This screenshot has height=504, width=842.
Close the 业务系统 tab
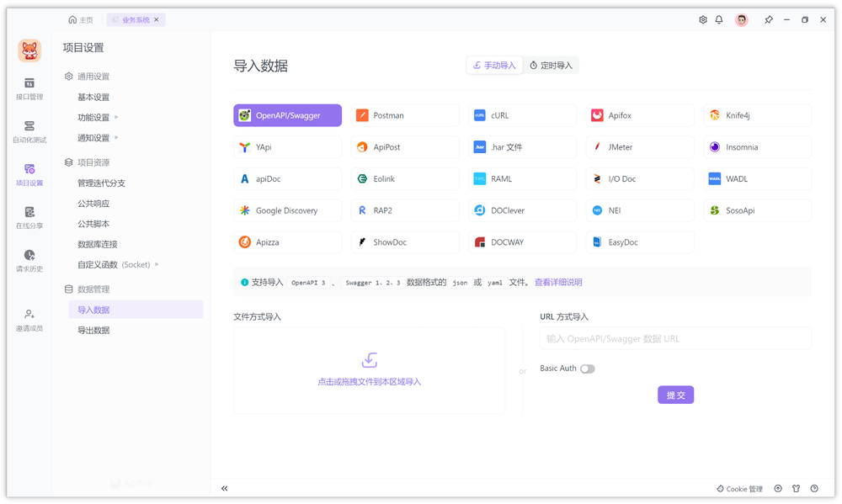coord(157,20)
